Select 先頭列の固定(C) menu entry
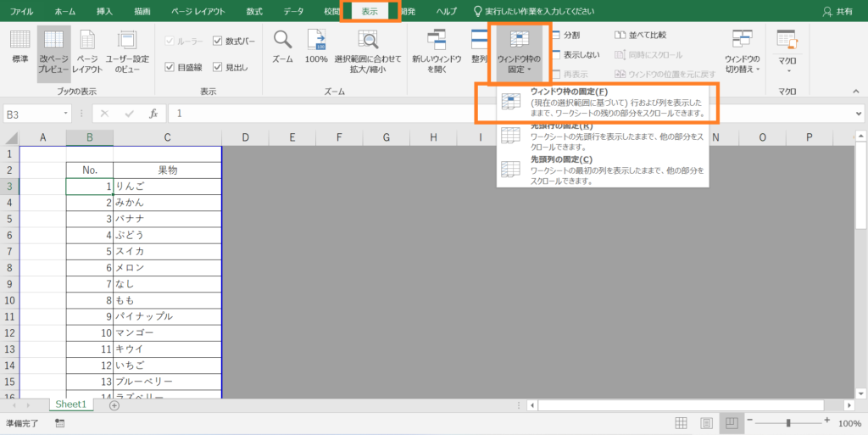The image size is (868, 435). coord(603,170)
